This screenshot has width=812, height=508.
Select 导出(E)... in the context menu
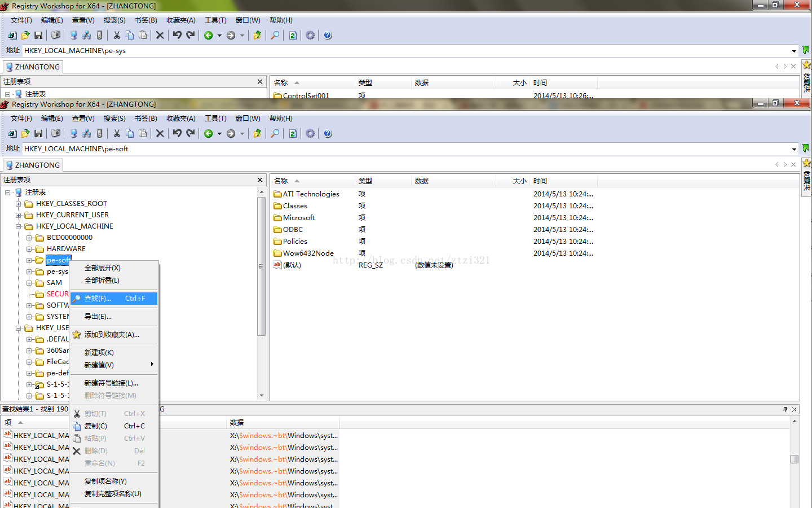coord(114,317)
